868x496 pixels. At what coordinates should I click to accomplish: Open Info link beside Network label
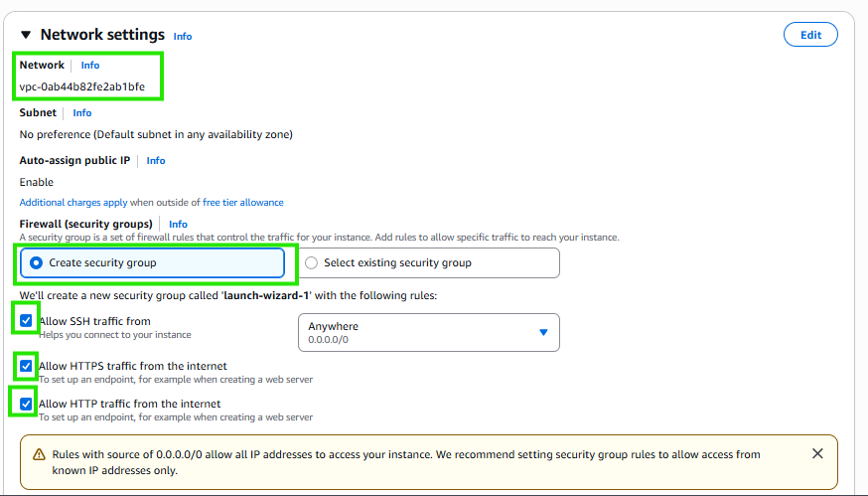tap(90, 66)
